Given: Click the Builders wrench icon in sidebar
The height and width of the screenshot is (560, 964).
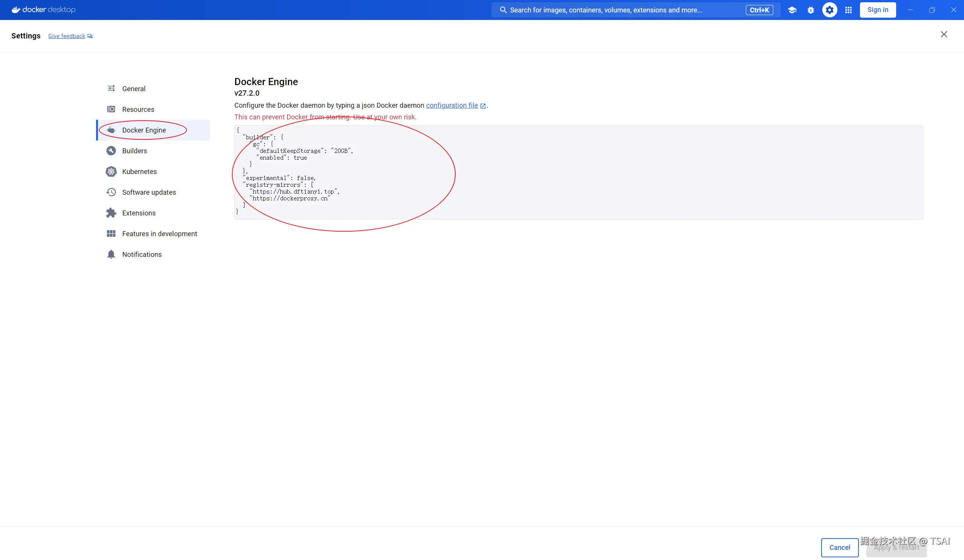Looking at the screenshot, I should click(x=111, y=151).
